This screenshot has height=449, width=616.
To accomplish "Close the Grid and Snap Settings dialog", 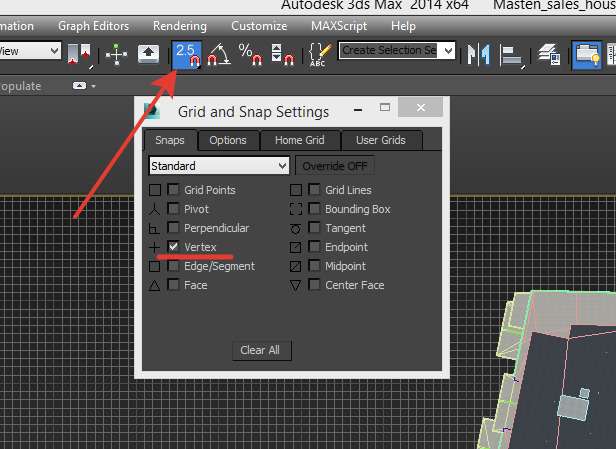I will pyautogui.click(x=421, y=107).
